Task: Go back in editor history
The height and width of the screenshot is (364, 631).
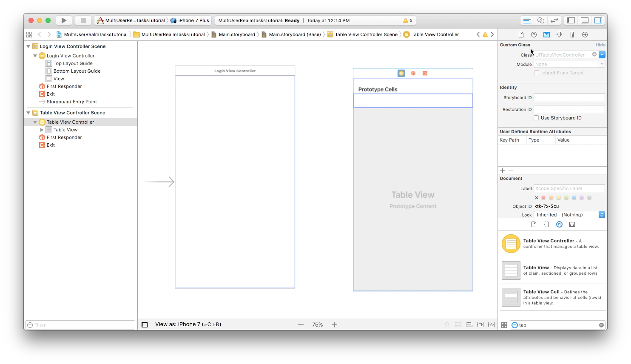Action: pos(40,34)
